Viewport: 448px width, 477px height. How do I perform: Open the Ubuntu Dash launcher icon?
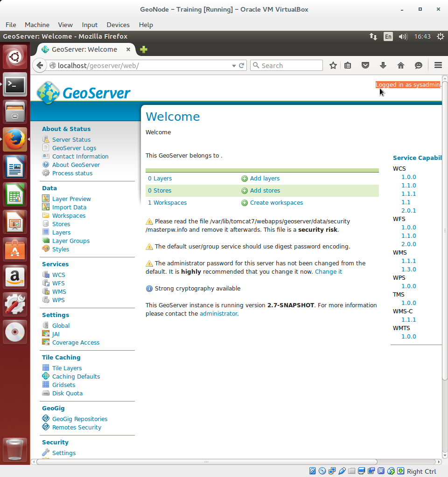[14, 57]
